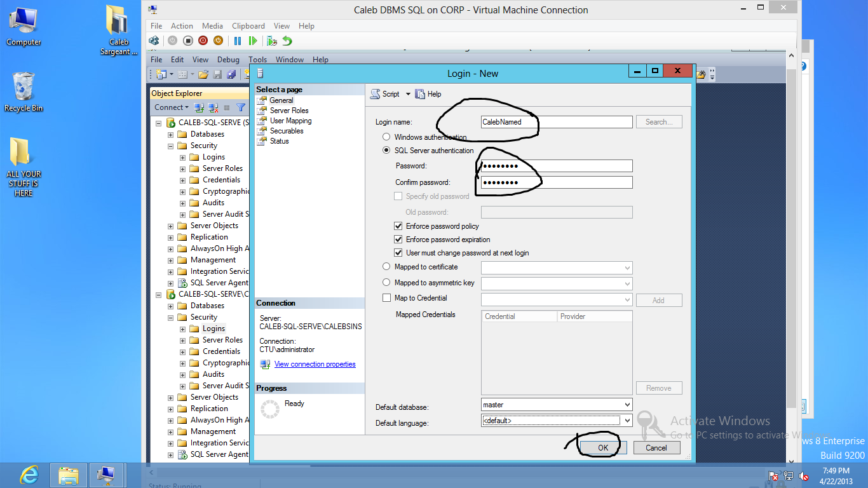Screen dimensions: 868x488
Task: Select the Server Roles page
Action: pos(289,111)
